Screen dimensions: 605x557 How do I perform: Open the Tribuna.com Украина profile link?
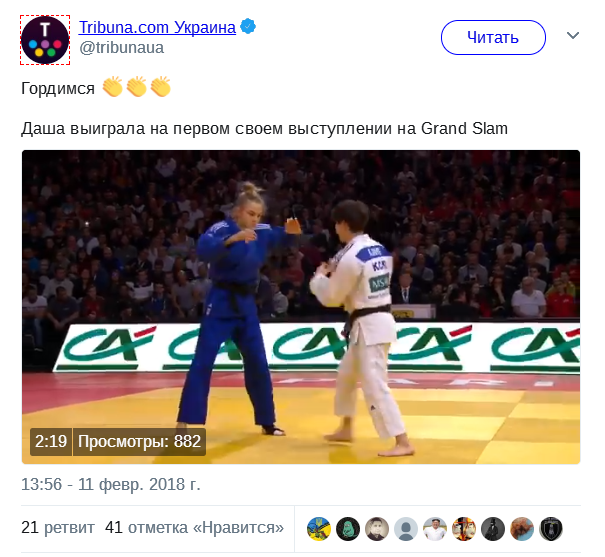click(x=157, y=27)
